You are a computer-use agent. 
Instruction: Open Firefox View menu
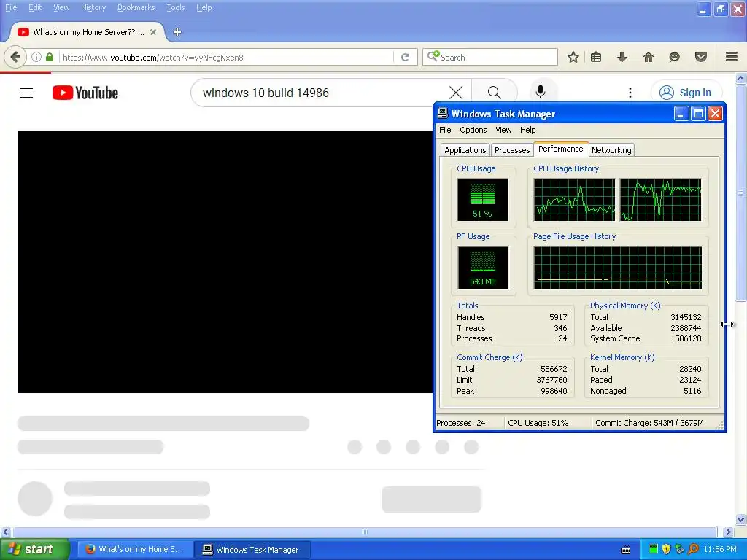pyautogui.click(x=61, y=7)
